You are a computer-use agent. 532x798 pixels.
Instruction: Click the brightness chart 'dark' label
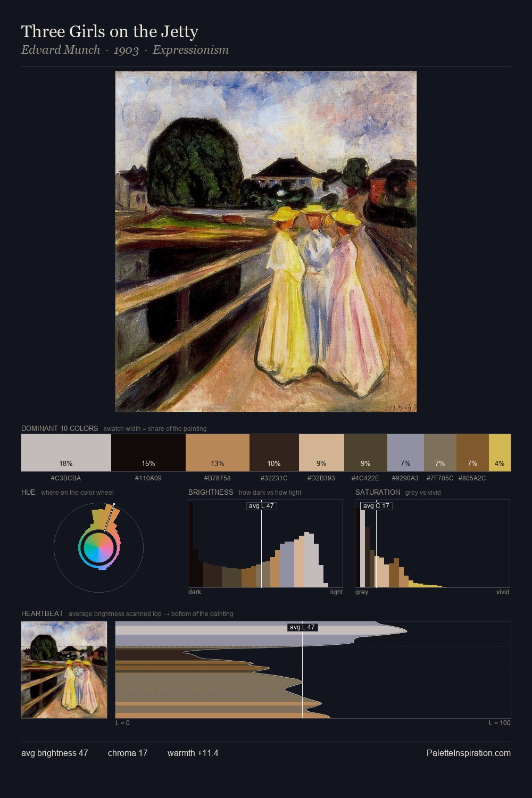point(195,592)
